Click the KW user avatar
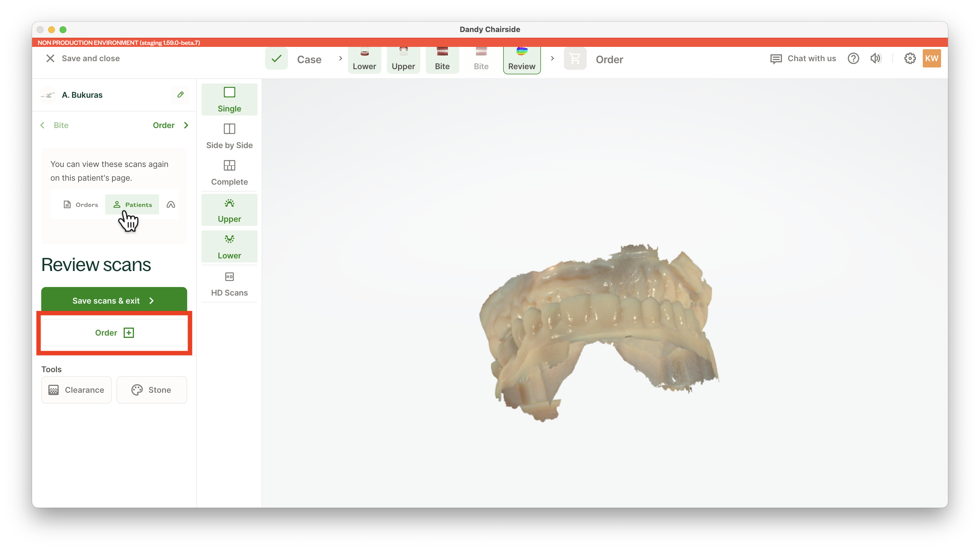The width and height of the screenshot is (980, 550). tap(931, 59)
